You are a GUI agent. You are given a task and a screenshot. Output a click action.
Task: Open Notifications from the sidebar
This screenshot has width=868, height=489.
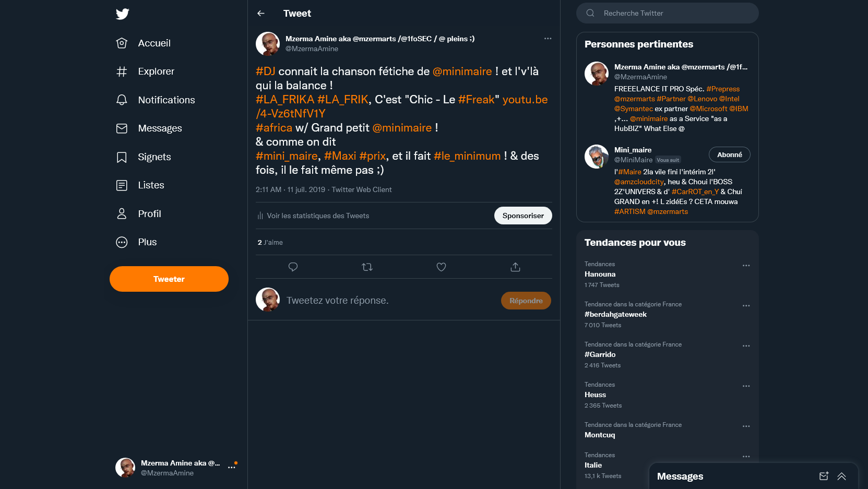pos(166,100)
